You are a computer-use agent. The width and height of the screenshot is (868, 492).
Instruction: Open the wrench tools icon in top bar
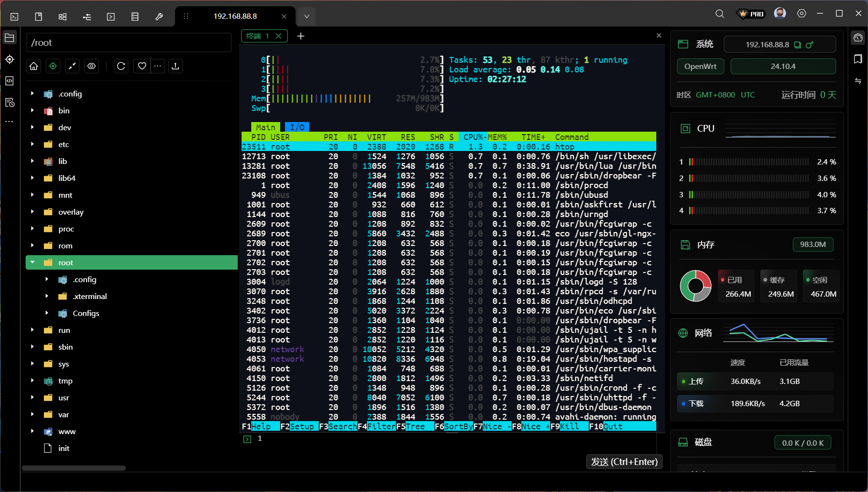(159, 16)
